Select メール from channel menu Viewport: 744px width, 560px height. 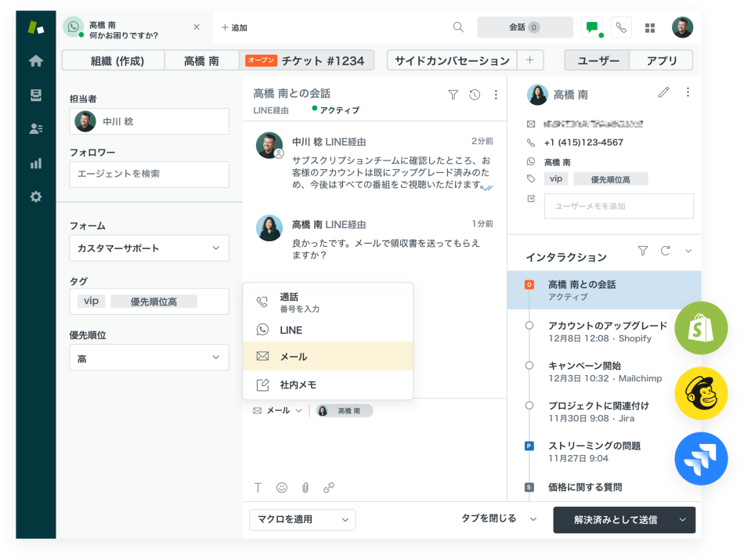point(327,356)
